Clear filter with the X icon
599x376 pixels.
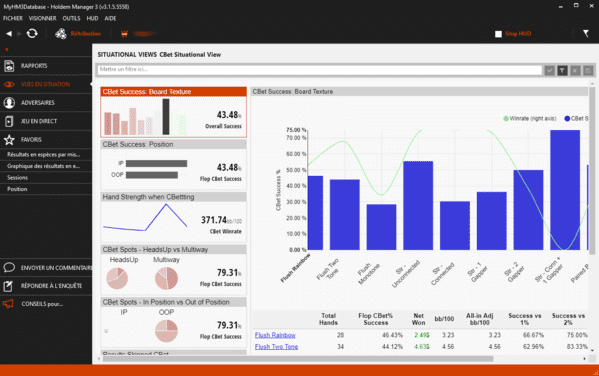(x=575, y=70)
